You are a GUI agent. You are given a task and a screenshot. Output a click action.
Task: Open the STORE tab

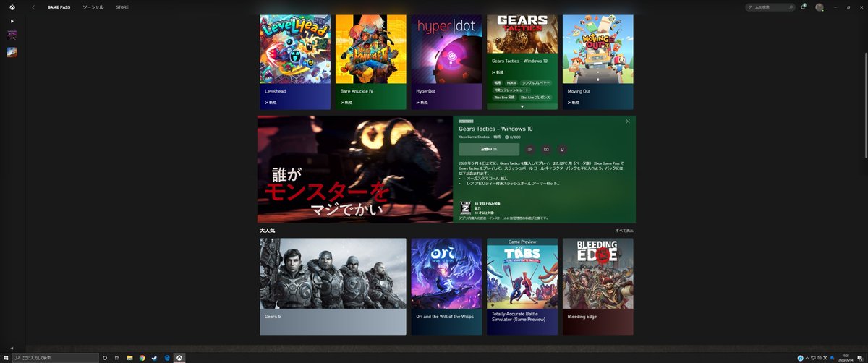[122, 7]
